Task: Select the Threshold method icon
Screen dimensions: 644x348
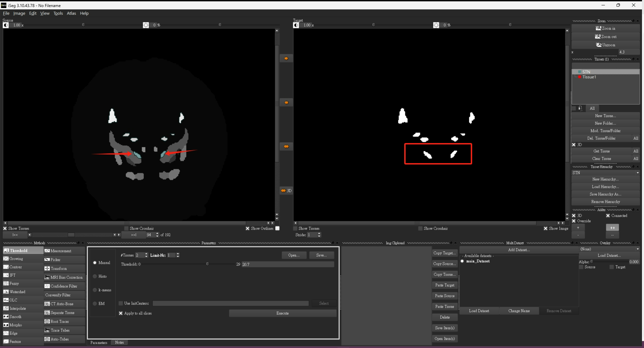Action: [6, 251]
